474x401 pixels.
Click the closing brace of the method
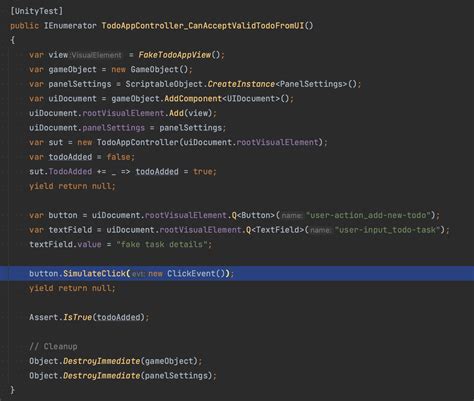click(12, 390)
